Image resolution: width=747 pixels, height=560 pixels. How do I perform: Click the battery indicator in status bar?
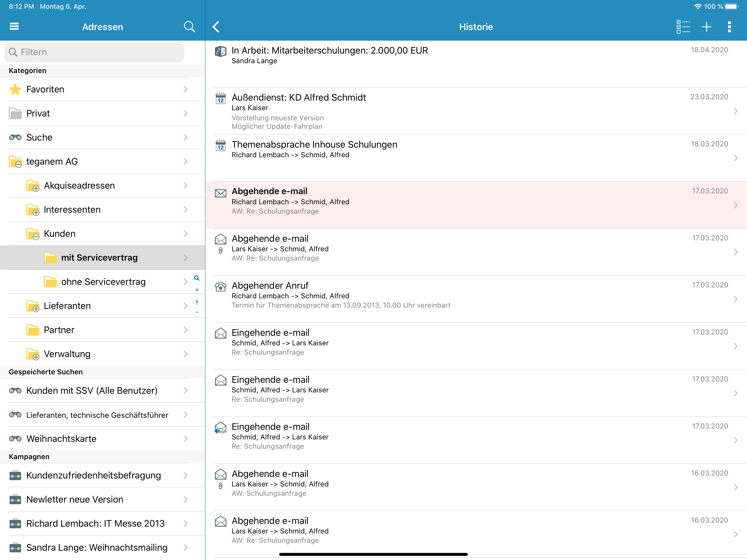(731, 6)
